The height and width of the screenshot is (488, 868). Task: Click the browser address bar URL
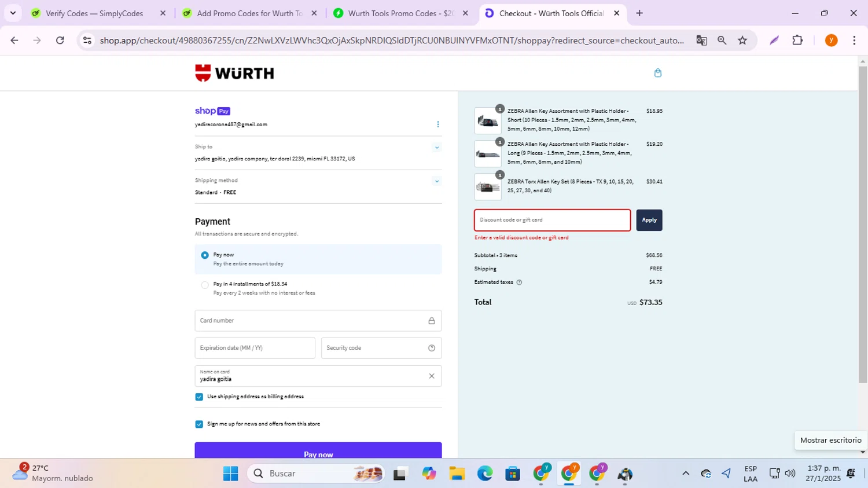click(392, 41)
